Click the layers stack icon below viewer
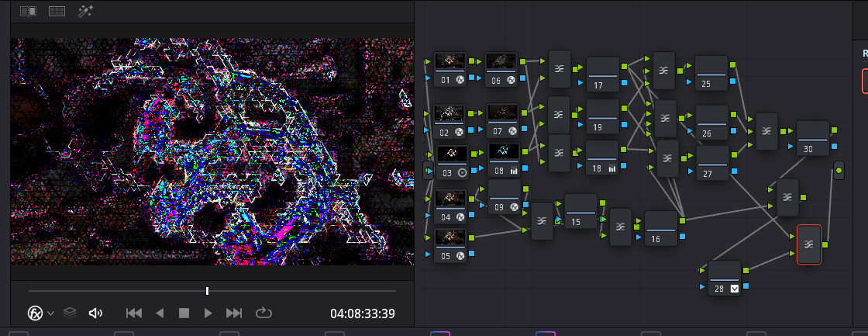The height and width of the screenshot is (336, 868). (x=70, y=313)
